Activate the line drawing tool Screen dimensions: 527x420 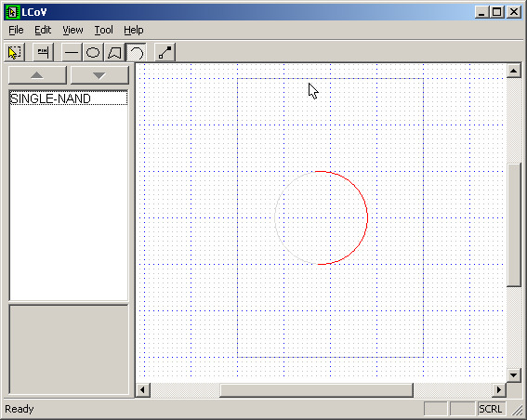[72, 52]
